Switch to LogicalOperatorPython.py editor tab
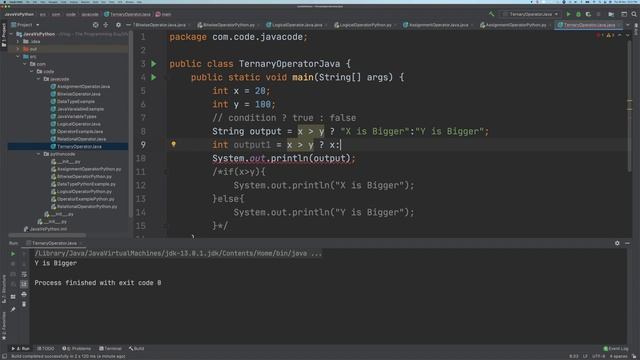This screenshot has height=360, width=640. pyautogui.click(x=366, y=25)
